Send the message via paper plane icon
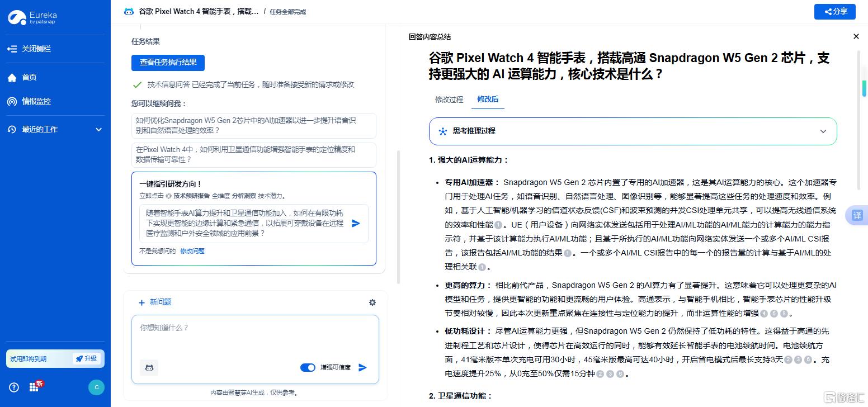 (362, 367)
